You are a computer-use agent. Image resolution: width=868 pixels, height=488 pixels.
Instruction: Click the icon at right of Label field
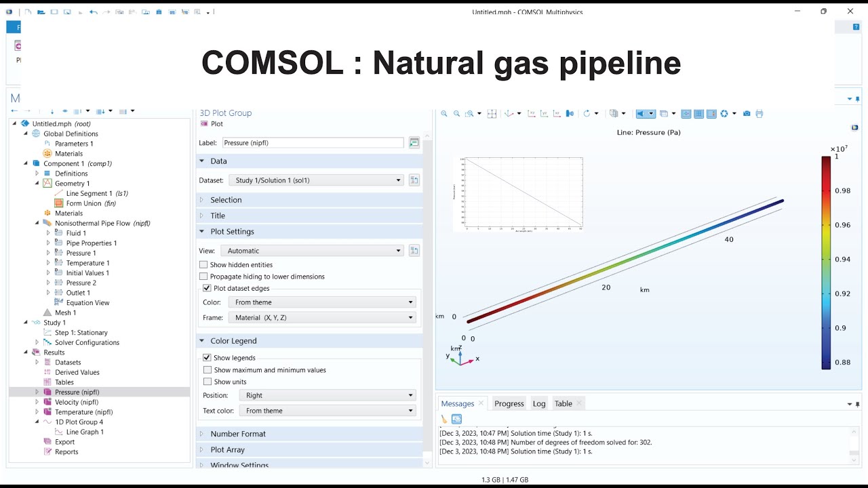point(414,143)
